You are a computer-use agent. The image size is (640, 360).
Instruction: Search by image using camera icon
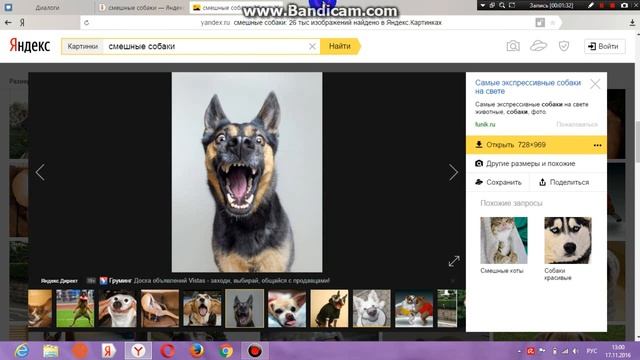pyautogui.click(x=513, y=46)
